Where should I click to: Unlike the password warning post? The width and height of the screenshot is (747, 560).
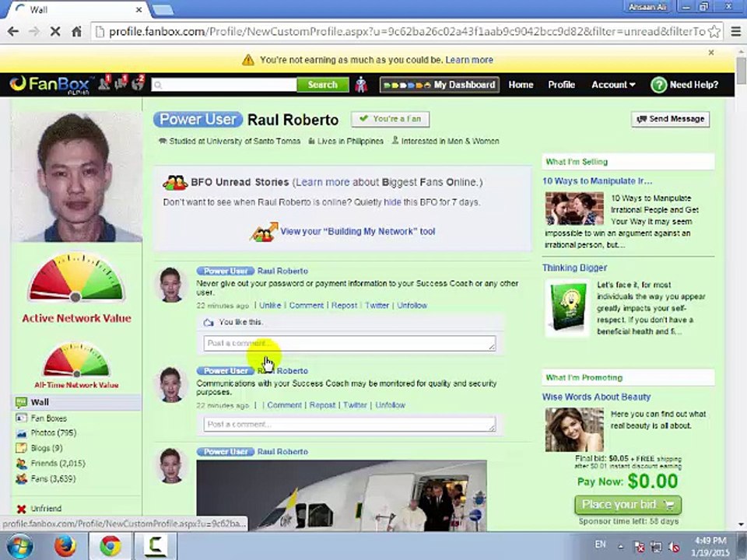(270, 306)
